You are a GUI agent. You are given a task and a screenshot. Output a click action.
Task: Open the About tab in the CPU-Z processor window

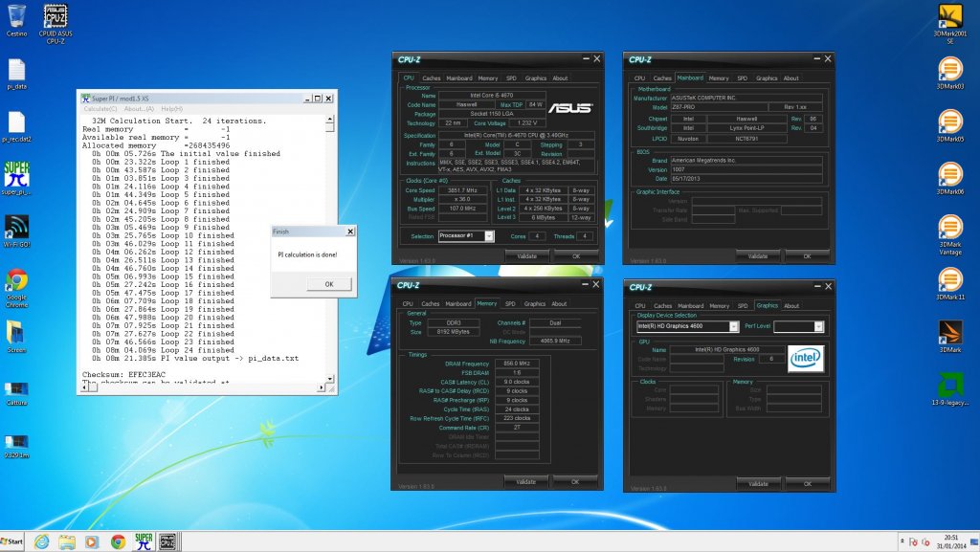click(x=560, y=78)
